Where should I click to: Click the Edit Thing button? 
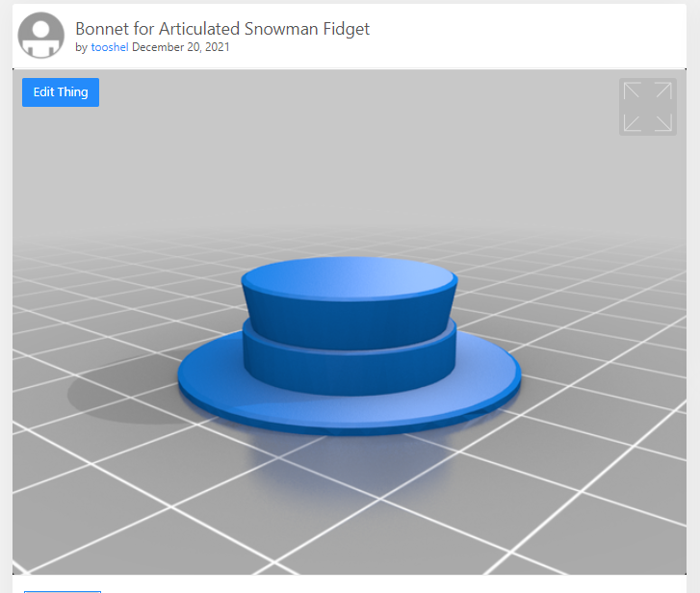(61, 92)
